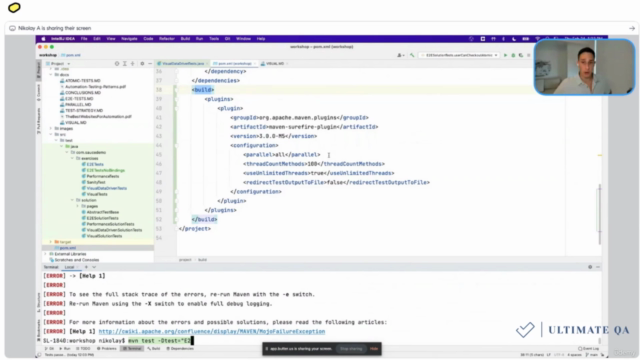
Task: Select the pom.xml (workshop) editor tab
Action: point(234,64)
